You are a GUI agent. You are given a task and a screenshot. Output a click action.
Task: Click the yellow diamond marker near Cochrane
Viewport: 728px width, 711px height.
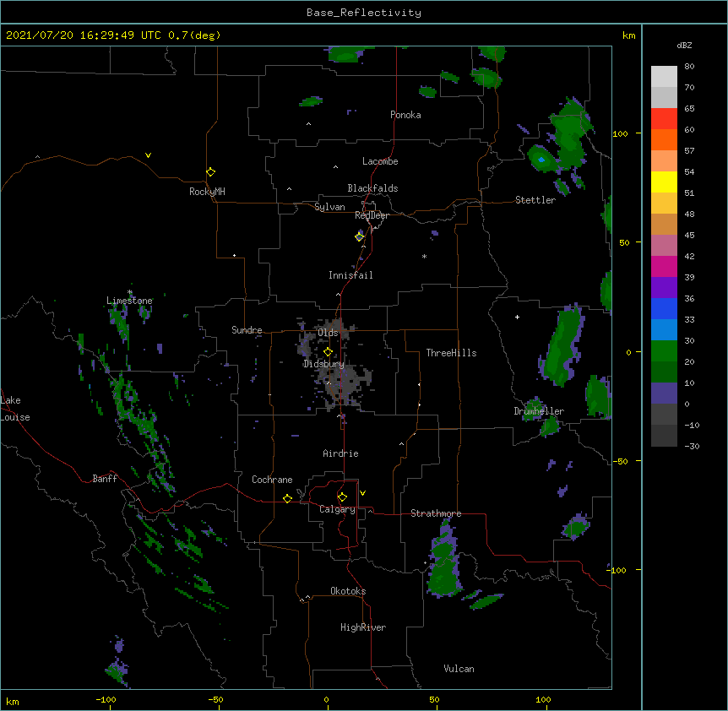[x=287, y=498]
